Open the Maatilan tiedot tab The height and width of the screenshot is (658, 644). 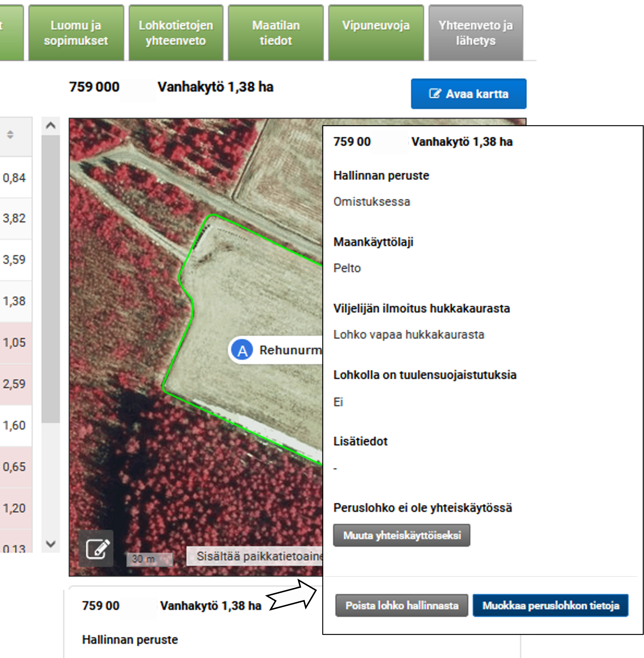[x=276, y=33]
